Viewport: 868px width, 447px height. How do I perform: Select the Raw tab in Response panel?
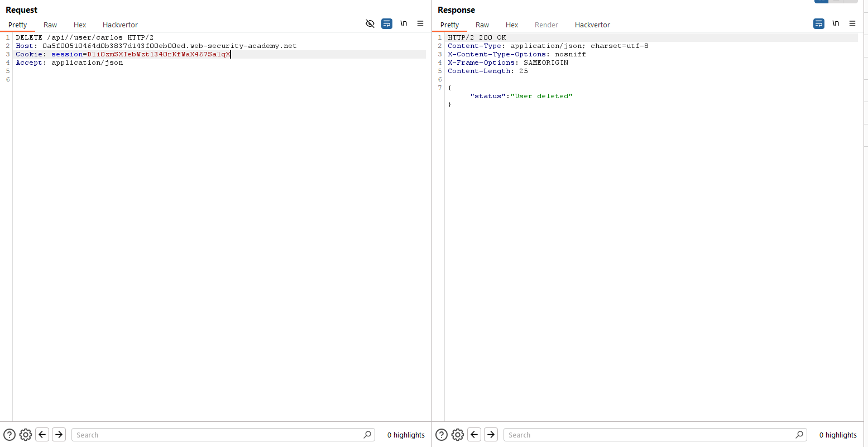click(x=482, y=25)
